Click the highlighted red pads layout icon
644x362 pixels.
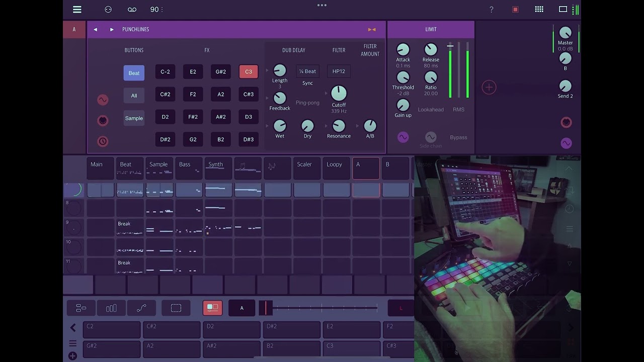click(212, 308)
